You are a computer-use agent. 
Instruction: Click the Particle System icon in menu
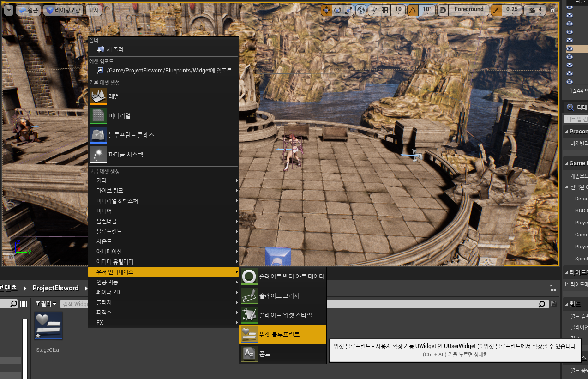(98, 155)
